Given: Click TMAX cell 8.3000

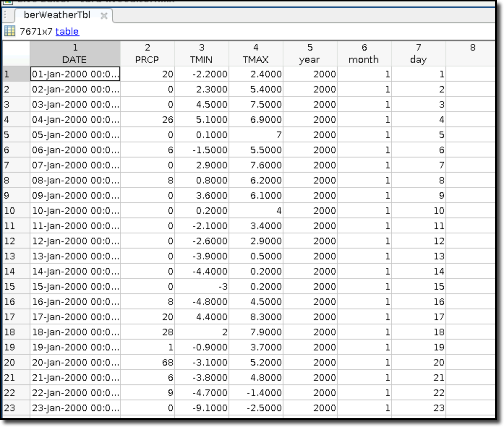Looking at the screenshot, I should click(256, 317).
